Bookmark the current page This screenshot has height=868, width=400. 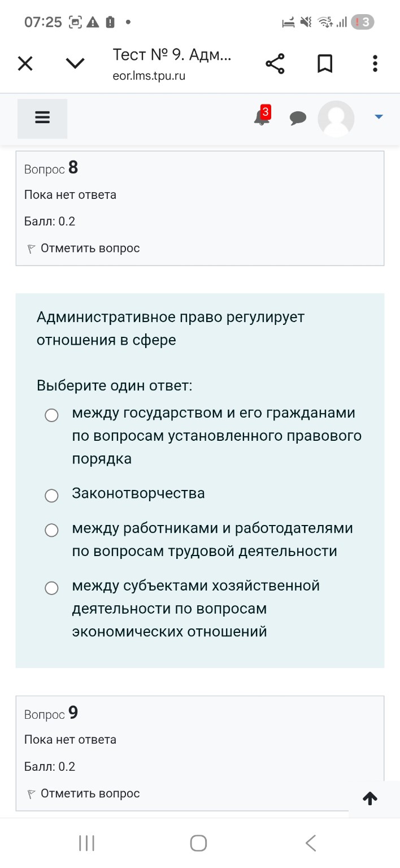tap(325, 63)
